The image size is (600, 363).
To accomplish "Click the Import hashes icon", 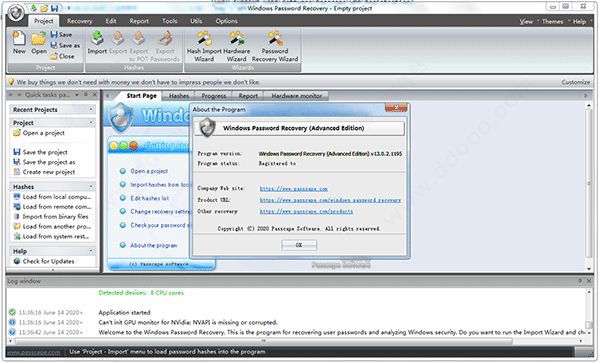I will 97,42.
